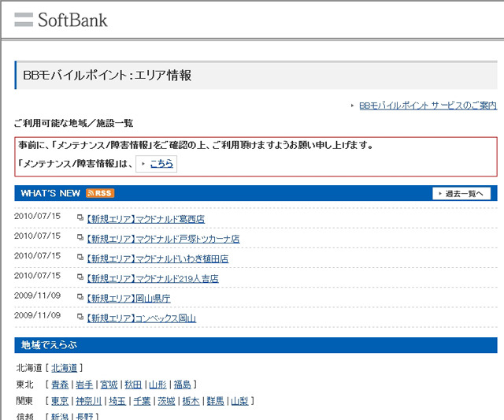Screen dimensions: 504x420
Task: Open the RSS feed badge
Action: (100, 193)
